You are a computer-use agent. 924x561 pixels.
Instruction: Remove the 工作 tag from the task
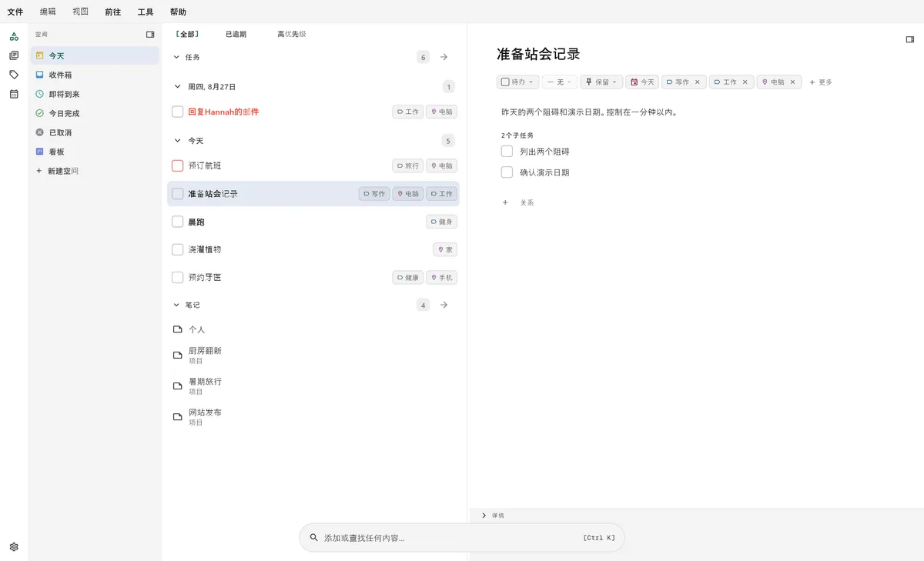[745, 82]
